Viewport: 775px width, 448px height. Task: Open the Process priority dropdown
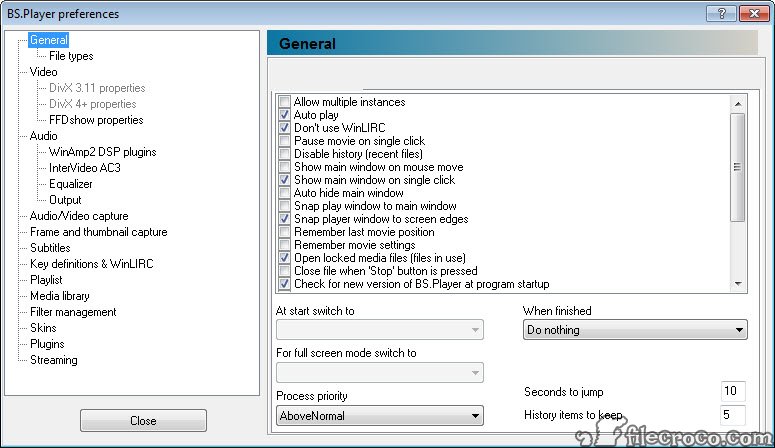click(x=380, y=416)
